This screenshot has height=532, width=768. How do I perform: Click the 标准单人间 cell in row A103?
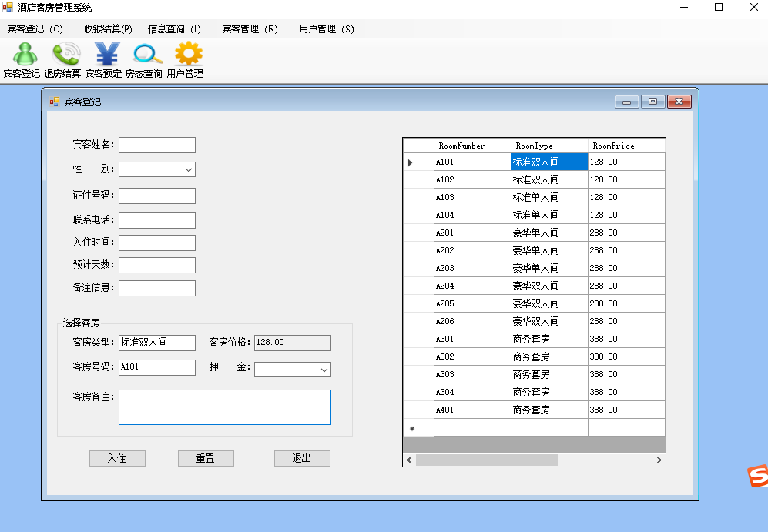coord(549,197)
